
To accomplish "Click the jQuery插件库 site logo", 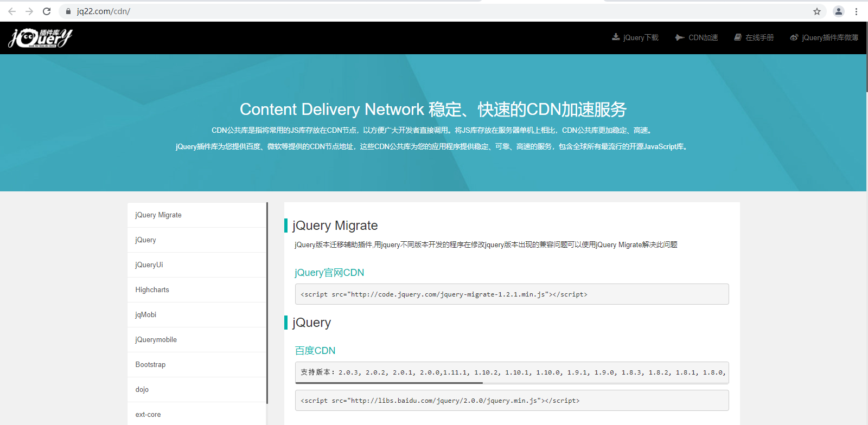I will coord(40,37).
